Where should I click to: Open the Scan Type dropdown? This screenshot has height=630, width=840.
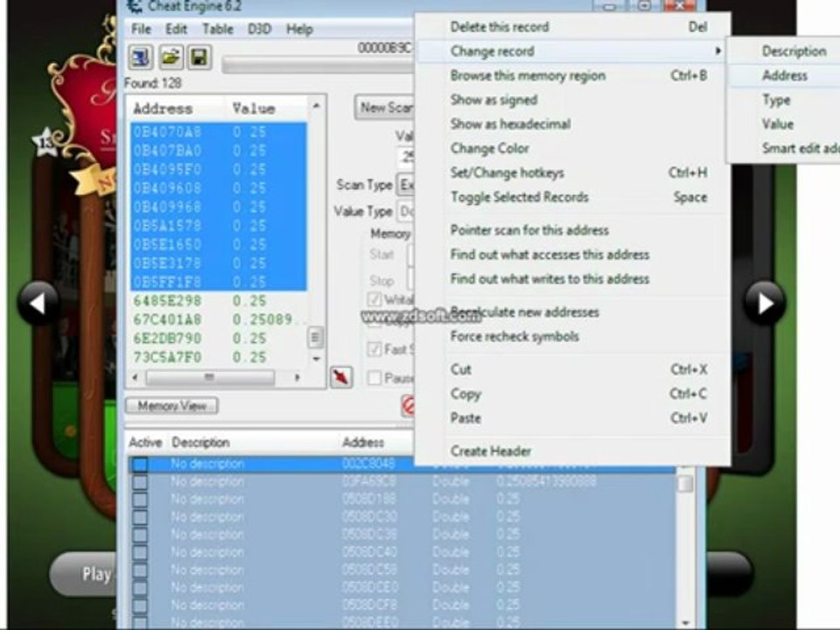tap(405, 185)
